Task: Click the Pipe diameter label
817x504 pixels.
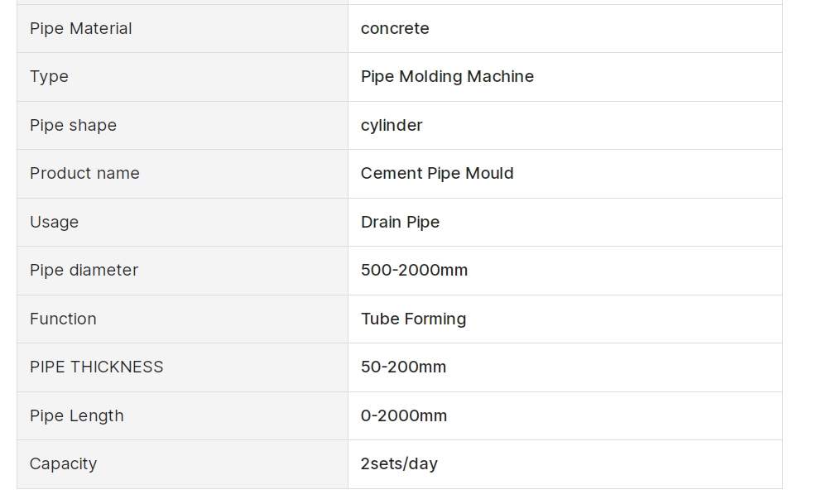Action: [84, 271]
